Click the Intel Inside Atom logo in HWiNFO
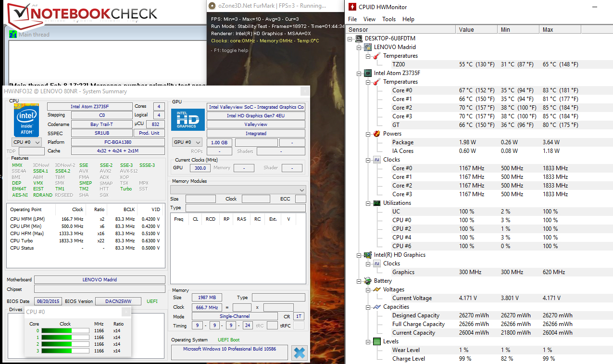Viewport: 613px width, 364px height. (26, 120)
